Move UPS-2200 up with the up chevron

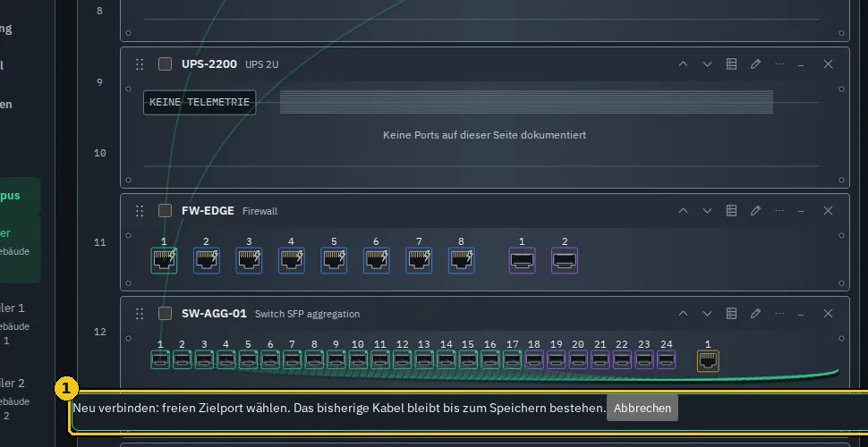point(683,64)
